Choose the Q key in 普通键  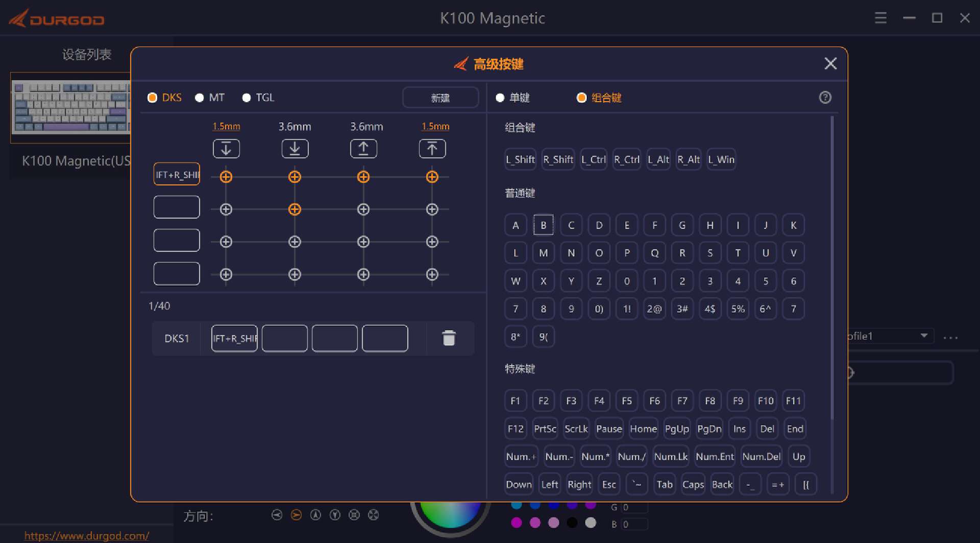[x=654, y=253]
